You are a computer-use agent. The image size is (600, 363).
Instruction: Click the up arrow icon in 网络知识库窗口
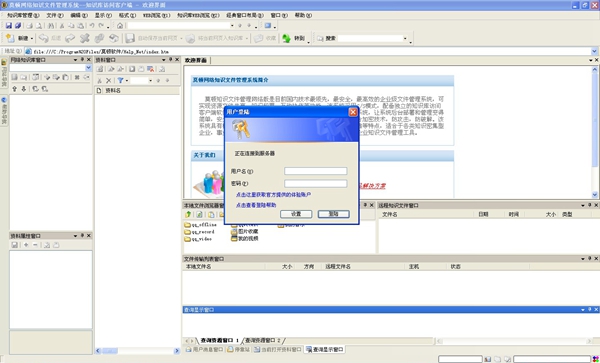pos(15,89)
